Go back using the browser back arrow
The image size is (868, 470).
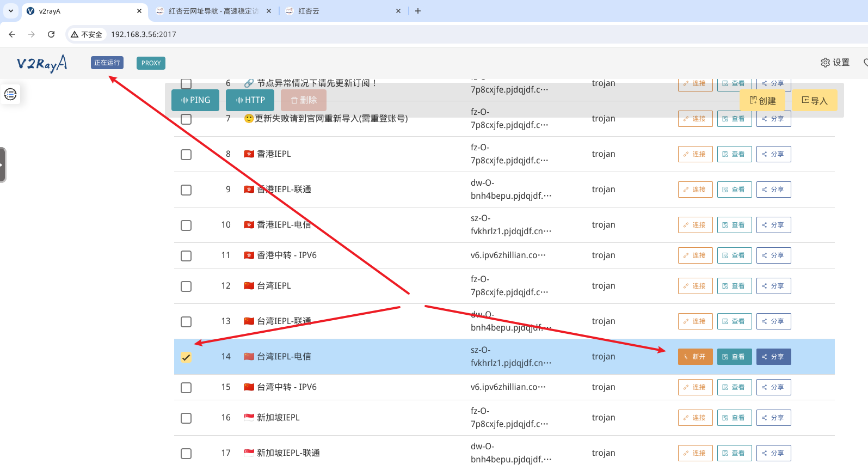[12, 34]
